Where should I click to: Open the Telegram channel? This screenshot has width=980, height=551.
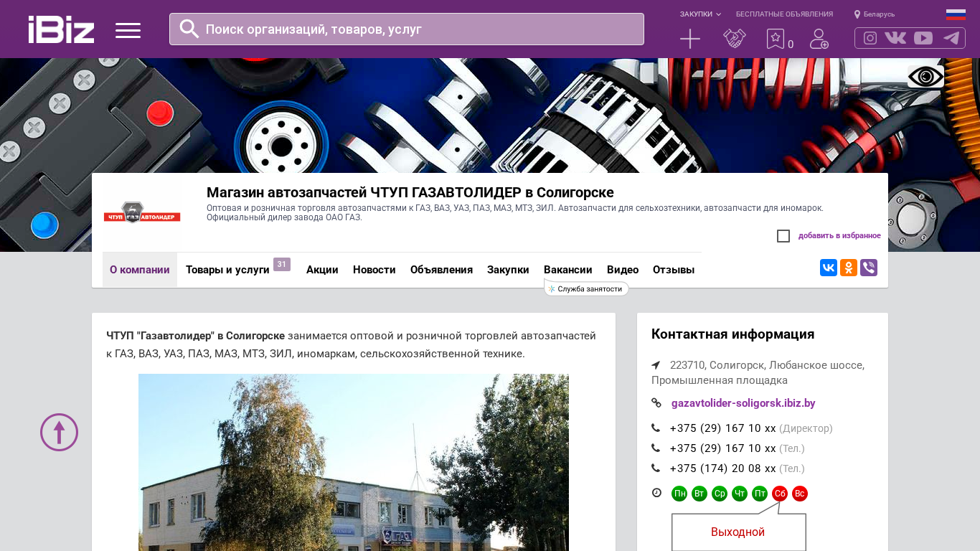[951, 38]
